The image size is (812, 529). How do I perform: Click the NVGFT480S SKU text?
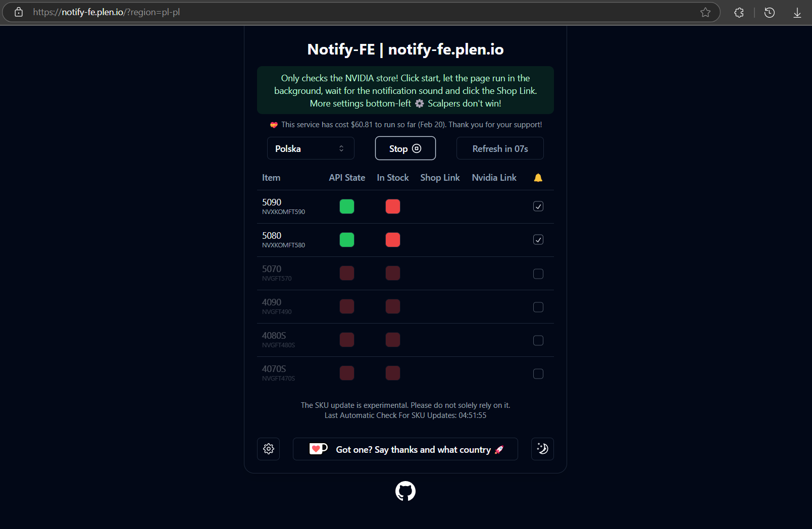278,345
